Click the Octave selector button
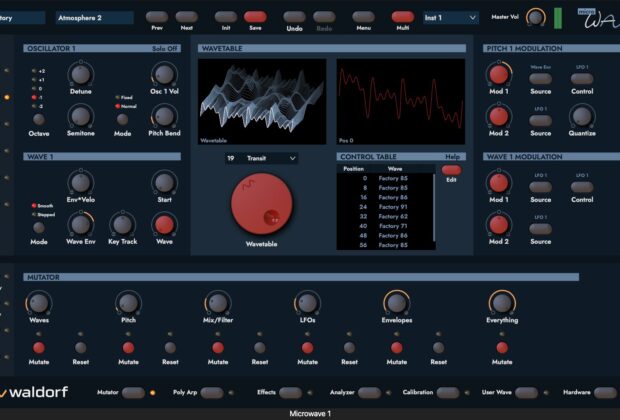Viewport: 620px width, 420px height. (x=39, y=119)
